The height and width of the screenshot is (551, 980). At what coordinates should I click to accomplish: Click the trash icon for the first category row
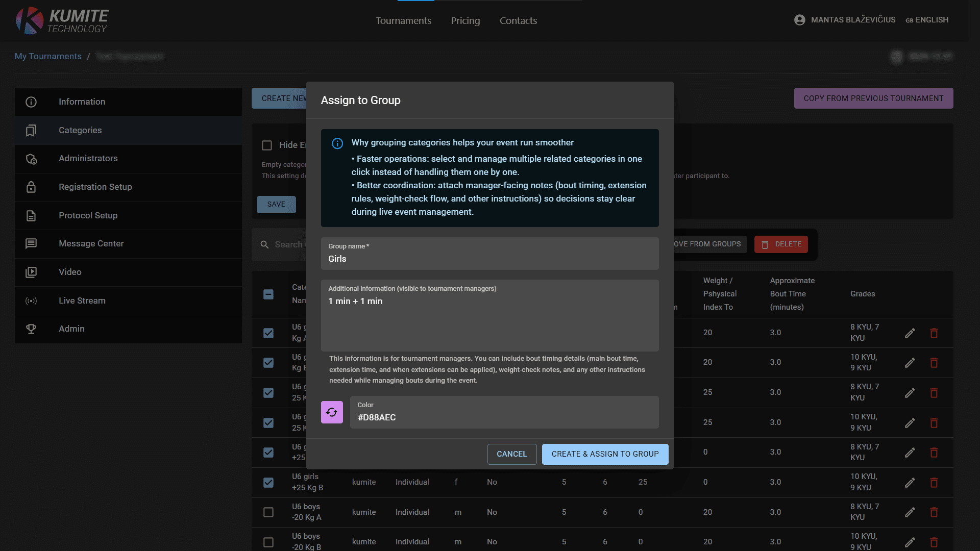click(x=934, y=333)
